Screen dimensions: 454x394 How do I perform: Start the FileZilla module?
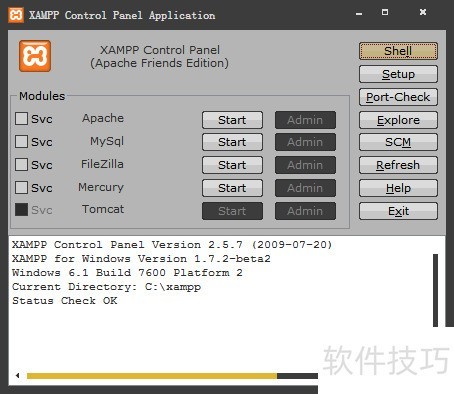pyautogui.click(x=232, y=165)
